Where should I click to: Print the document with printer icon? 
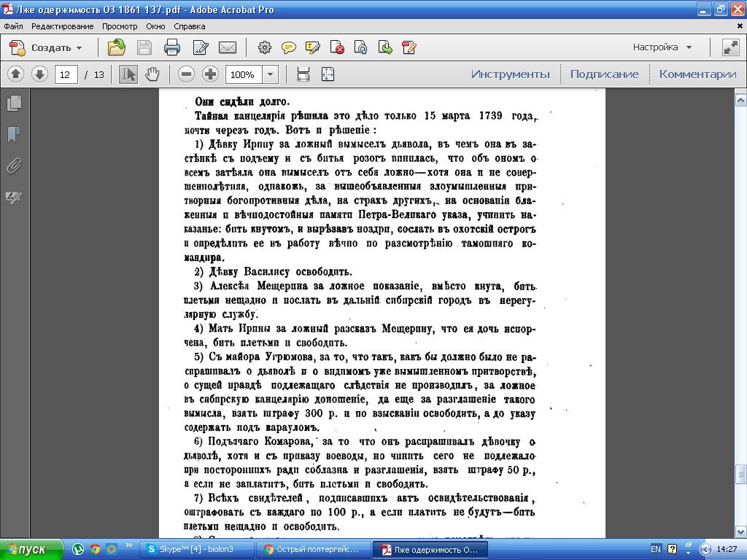pyautogui.click(x=172, y=47)
